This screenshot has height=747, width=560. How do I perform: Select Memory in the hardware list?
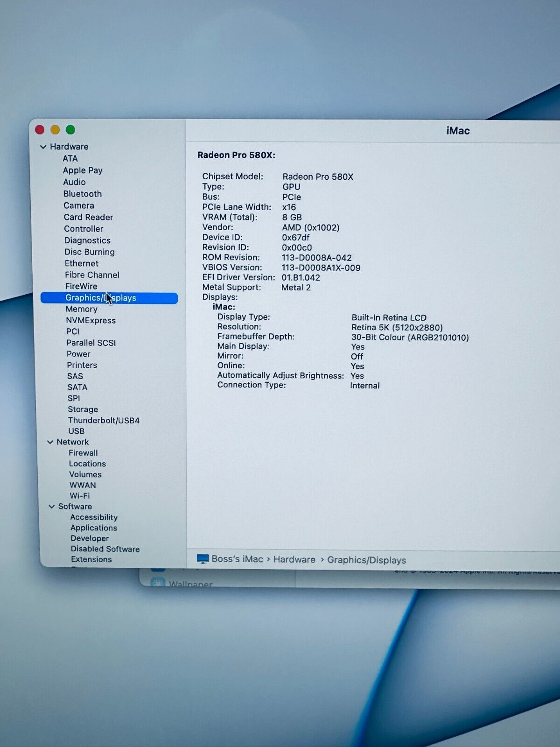pos(82,309)
